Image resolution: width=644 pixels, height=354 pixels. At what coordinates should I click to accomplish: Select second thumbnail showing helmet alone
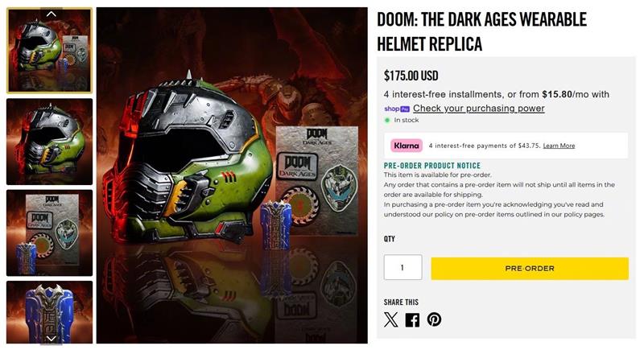pyautogui.click(x=49, y=142)
